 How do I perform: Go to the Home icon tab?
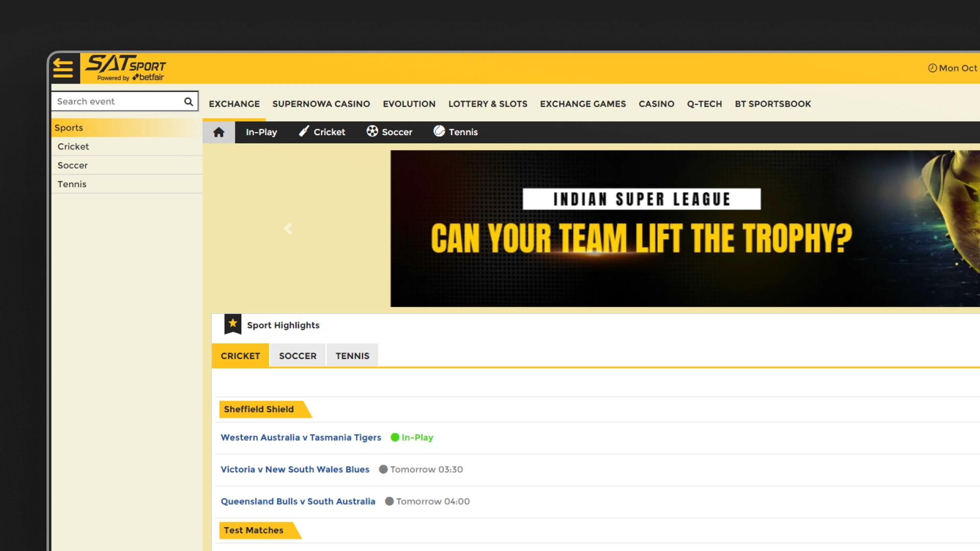click(218, 132)
